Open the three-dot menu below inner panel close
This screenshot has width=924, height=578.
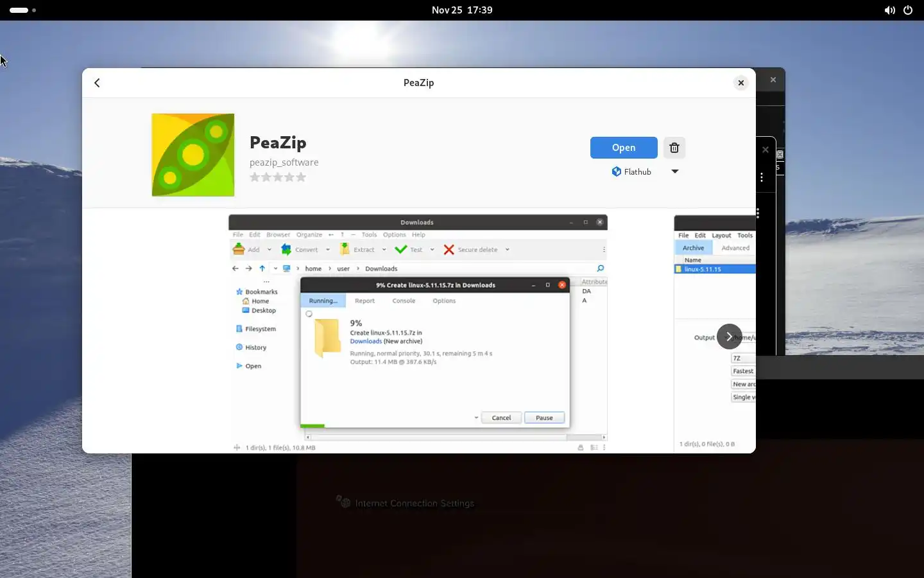click(762, 177)
